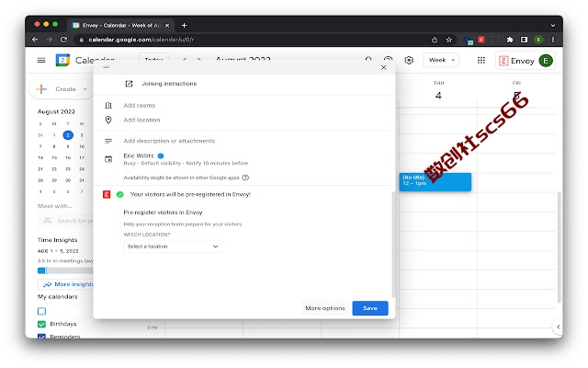
Task: Open the Select a location dropdown
Action: coord(173,247)
